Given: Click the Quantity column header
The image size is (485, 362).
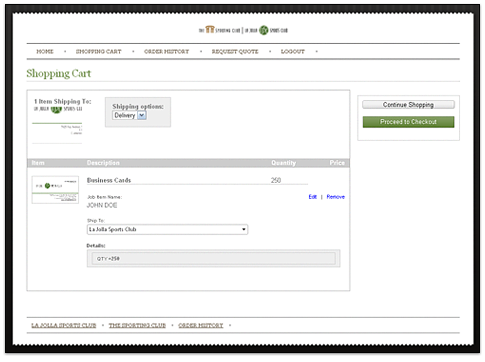Looking at the screenshot, I should click(x=283, y=163).
